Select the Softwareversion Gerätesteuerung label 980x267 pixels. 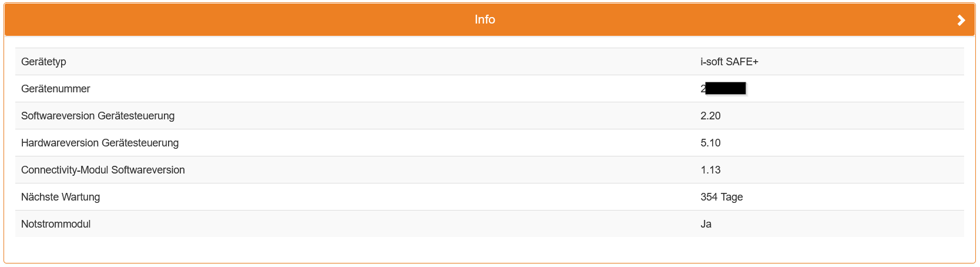pos(98,116)
